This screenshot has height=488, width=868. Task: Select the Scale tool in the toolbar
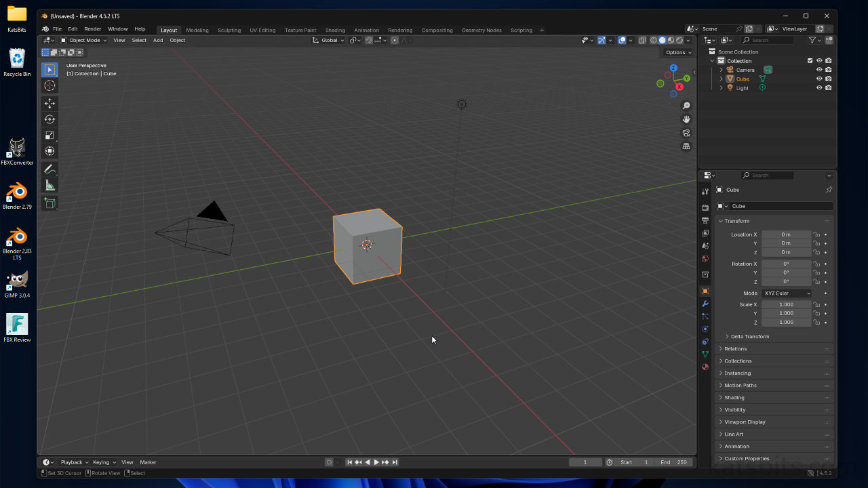[50, 135]
